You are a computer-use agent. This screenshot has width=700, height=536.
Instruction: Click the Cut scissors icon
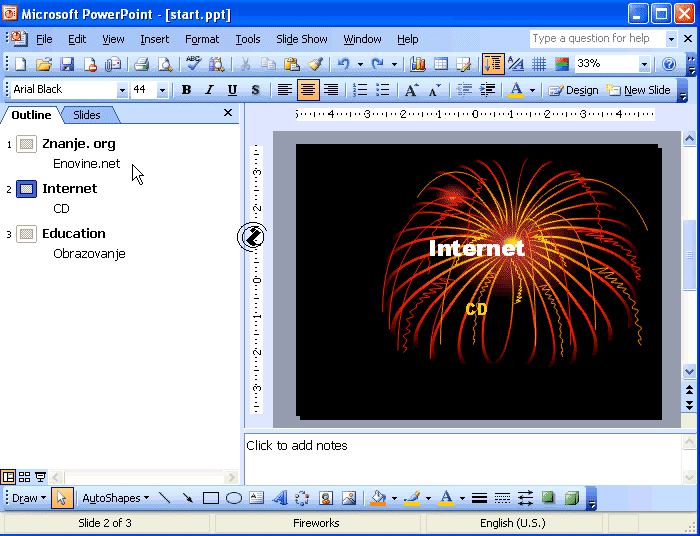(245, 64)
